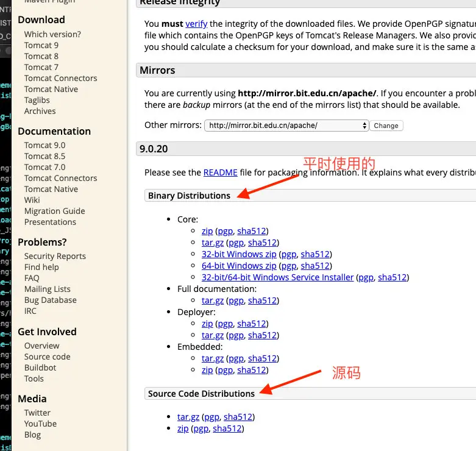Open Overview under Get Involved

point(42,346)
